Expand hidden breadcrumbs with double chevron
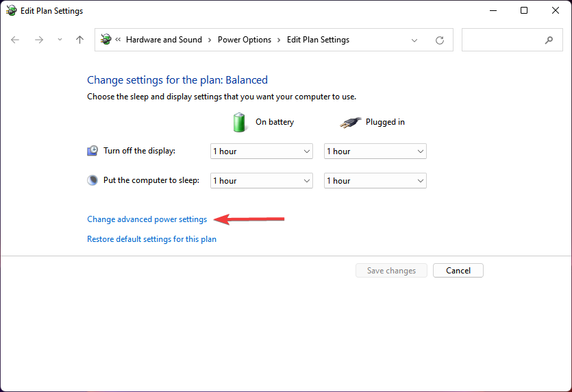 (118, 40)
